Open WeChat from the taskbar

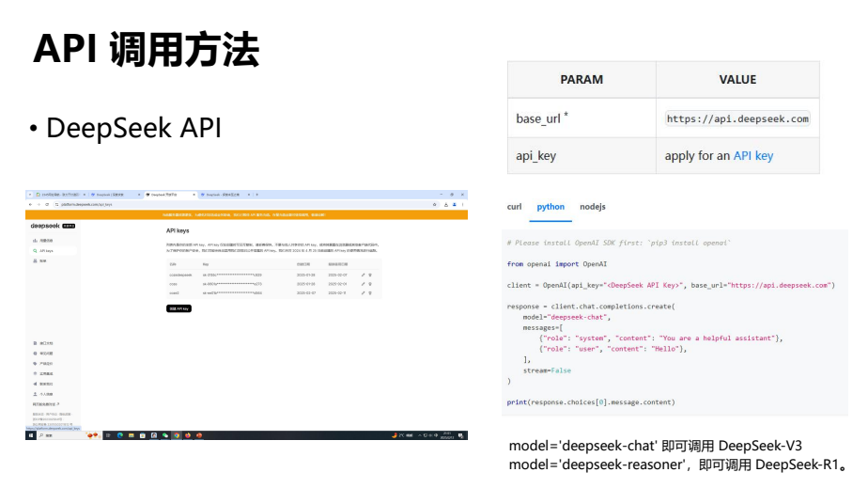[x=165, y=435]
